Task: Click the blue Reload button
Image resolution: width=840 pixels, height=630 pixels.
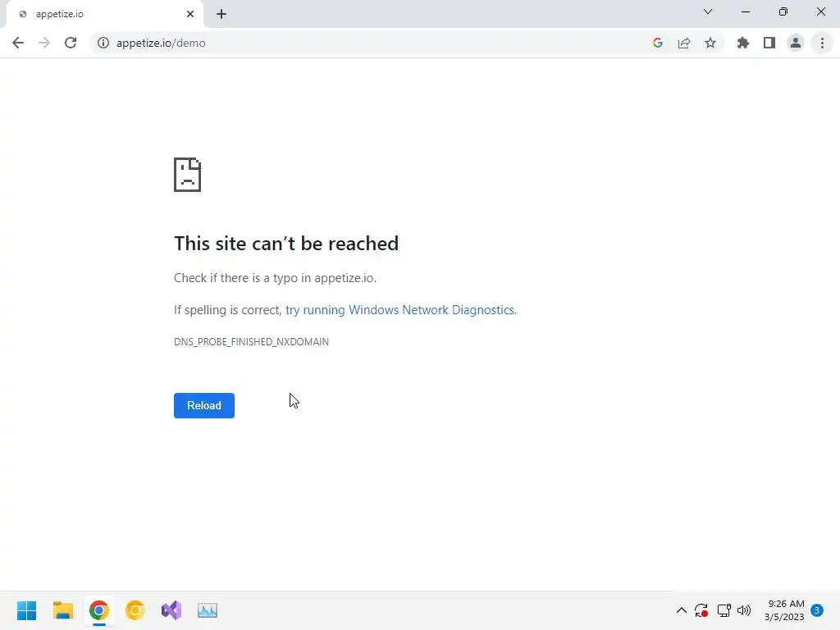Action: tap(204, 405)
